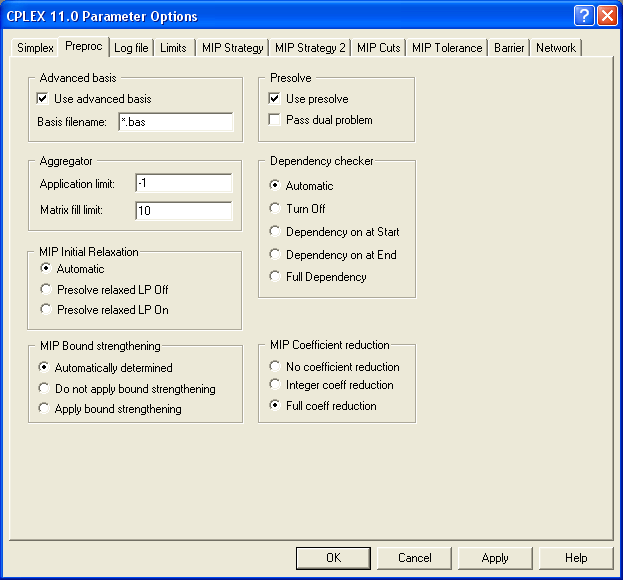Switch to the MIP Strategy tab

pos(232,48)
